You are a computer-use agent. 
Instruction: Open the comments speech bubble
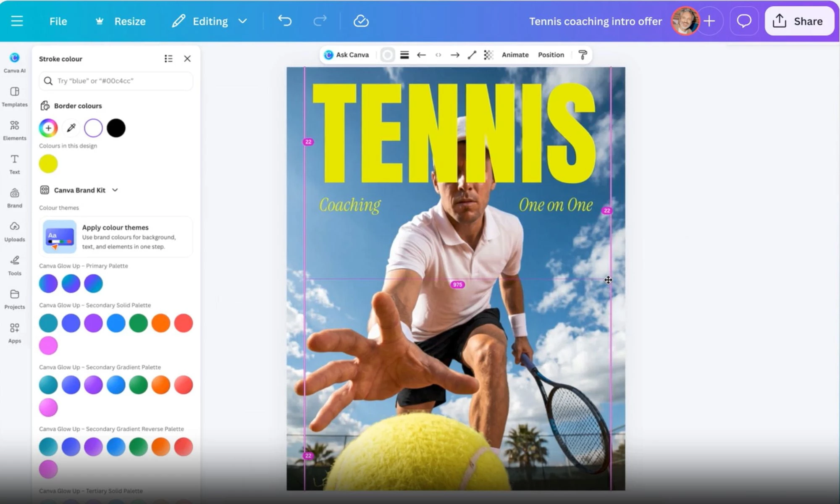744,21
